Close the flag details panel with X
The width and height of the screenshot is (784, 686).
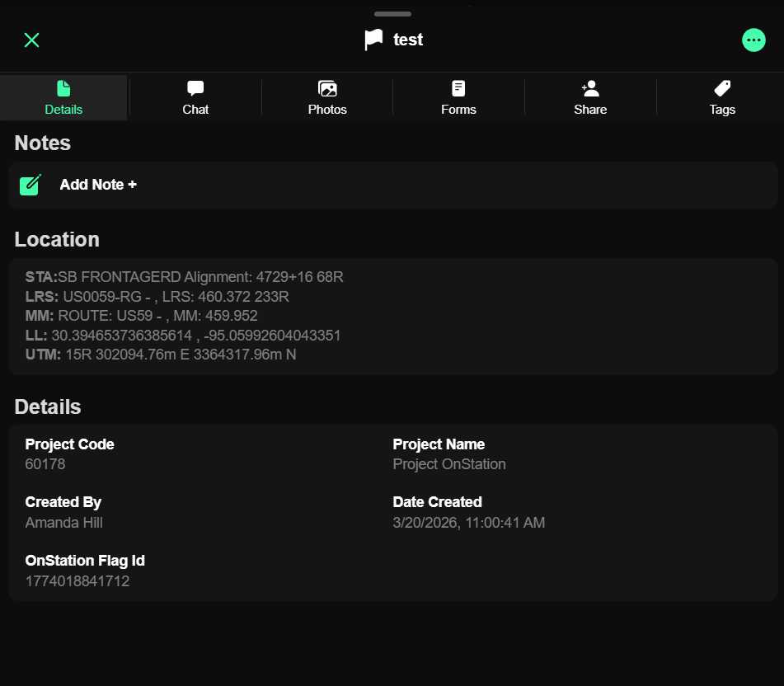[32, 40]
